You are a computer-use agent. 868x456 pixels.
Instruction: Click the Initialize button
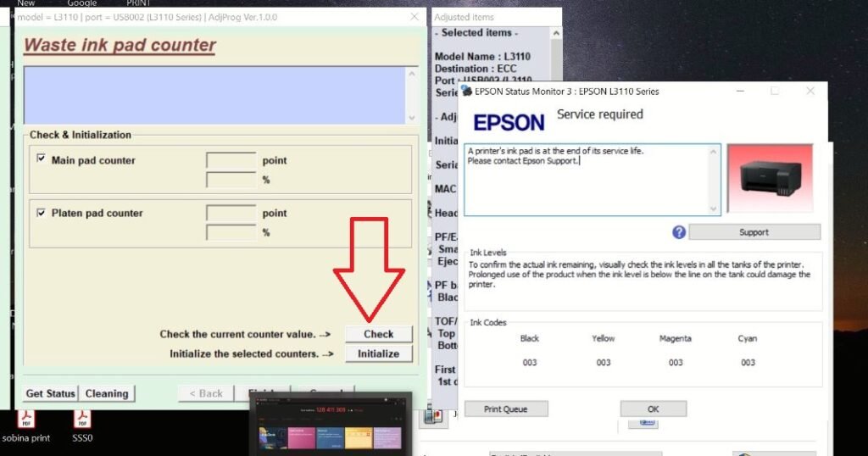pos(379,353)
